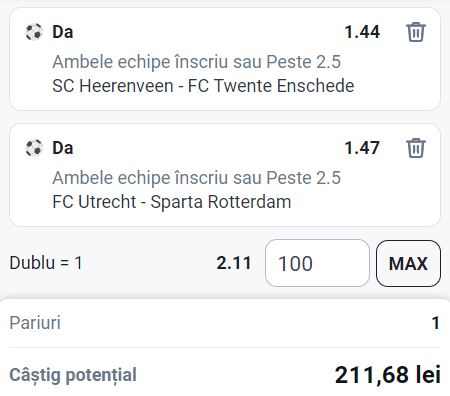Delete the SC Heerenveen bet with trash icon

click(416, 32)
